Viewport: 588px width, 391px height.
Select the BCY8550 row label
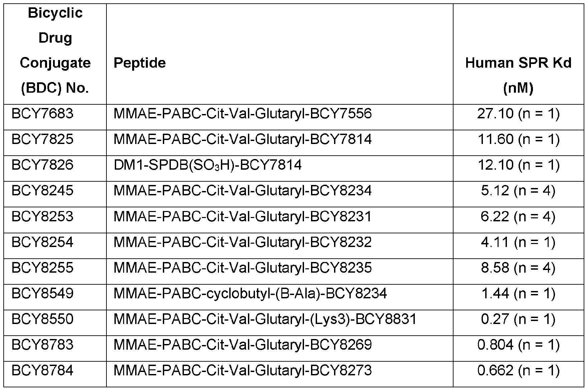pos(42,319)
